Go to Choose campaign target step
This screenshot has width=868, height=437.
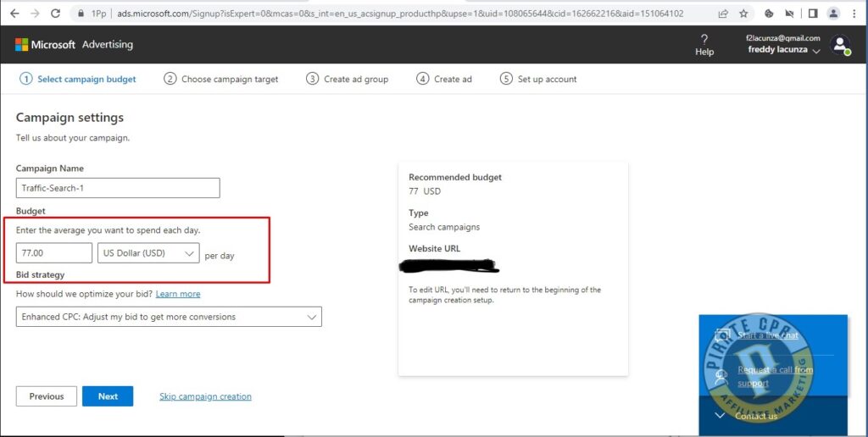pos(221,79)
